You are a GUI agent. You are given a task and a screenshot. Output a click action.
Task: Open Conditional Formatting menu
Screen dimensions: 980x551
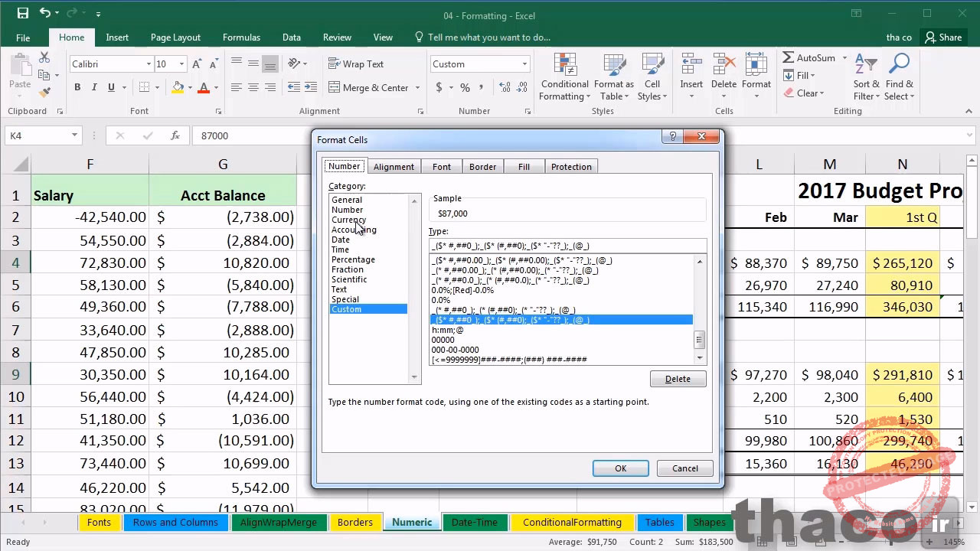(x=564, y=77)
